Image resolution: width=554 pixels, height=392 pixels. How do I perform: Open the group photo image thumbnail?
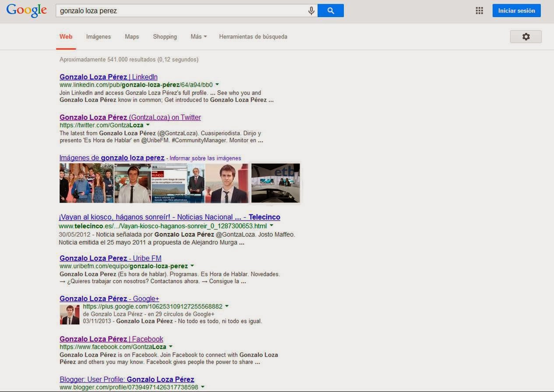click(86, 183)
